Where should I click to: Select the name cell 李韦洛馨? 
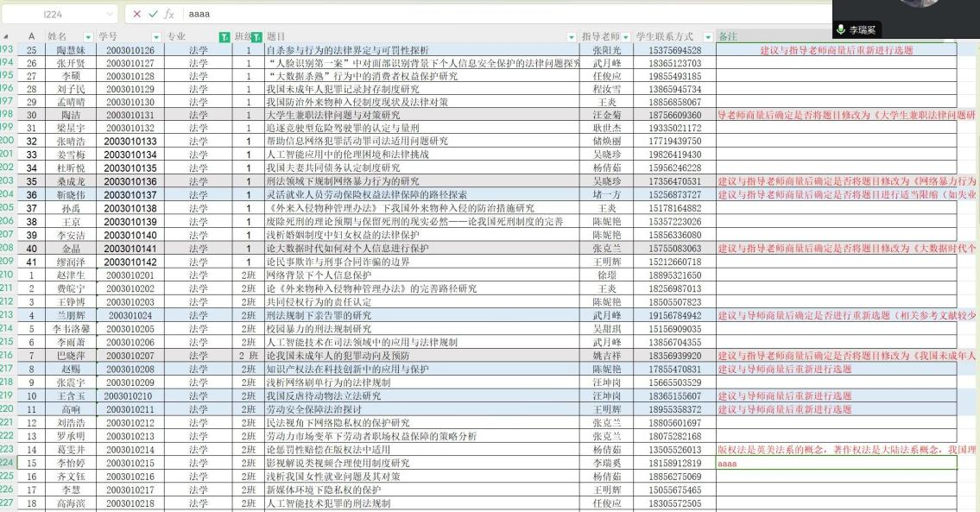click(71, 329)
